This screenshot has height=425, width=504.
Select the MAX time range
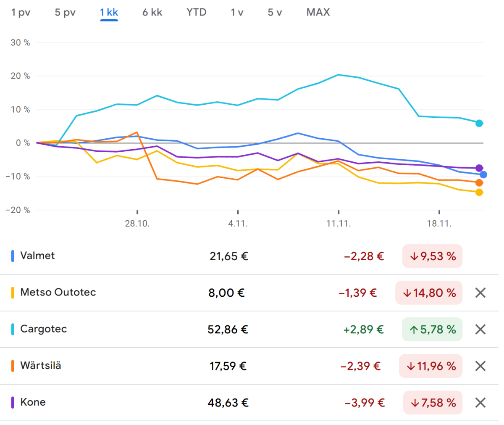click(x=318, y=13)
